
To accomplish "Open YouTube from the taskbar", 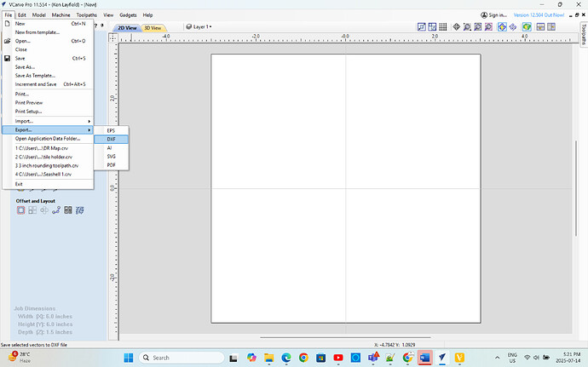I will click(x=338, y=358).
